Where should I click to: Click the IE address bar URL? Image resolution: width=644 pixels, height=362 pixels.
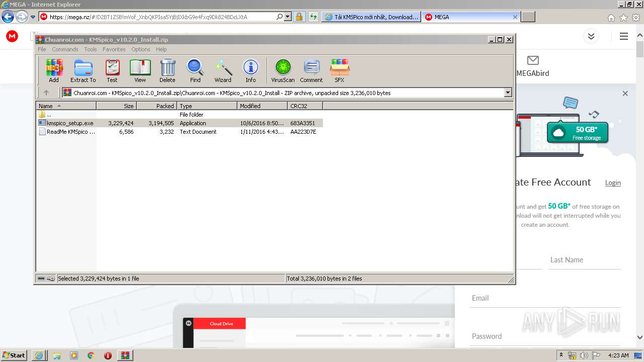(148, 17)
